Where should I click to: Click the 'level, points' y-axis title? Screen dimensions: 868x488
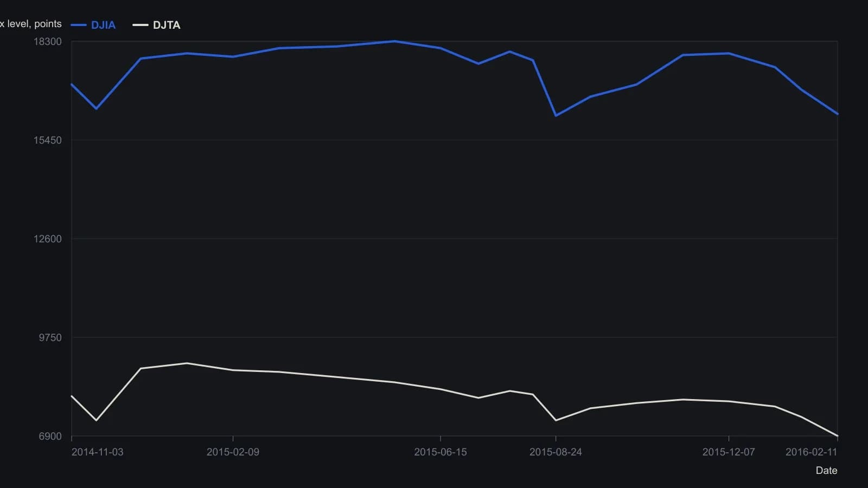point(31,24)
